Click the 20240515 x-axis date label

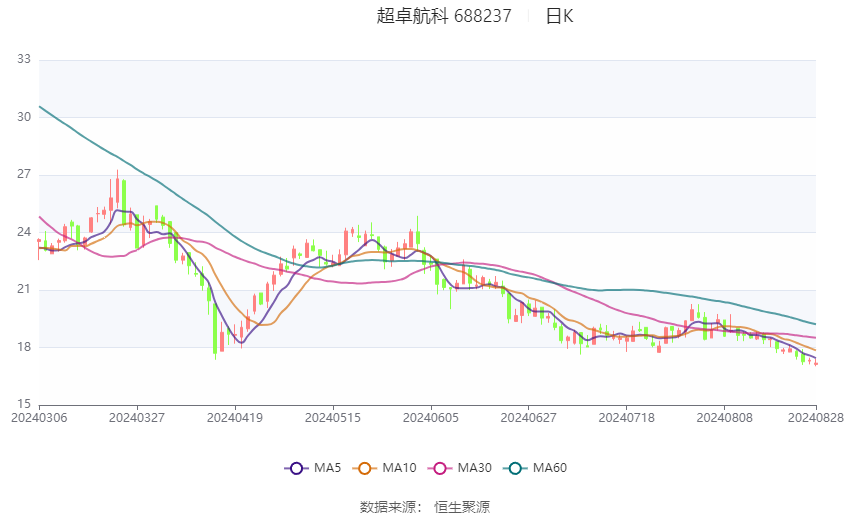point(333,418)
